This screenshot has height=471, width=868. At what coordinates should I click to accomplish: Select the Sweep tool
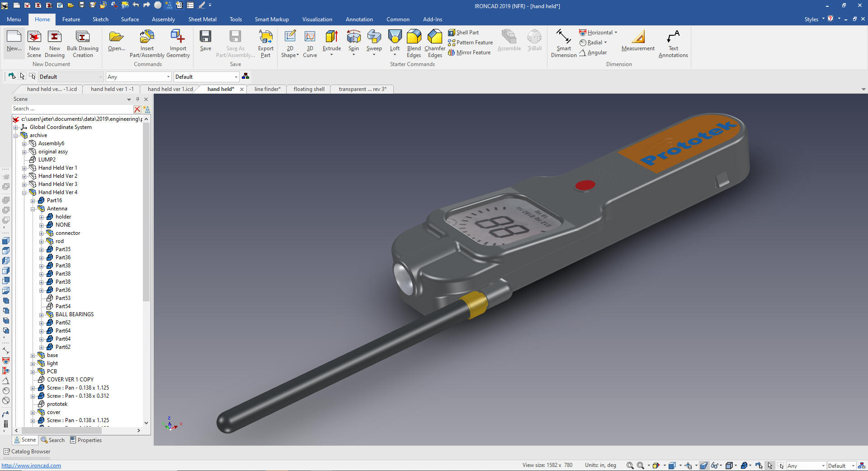[374, 42]
